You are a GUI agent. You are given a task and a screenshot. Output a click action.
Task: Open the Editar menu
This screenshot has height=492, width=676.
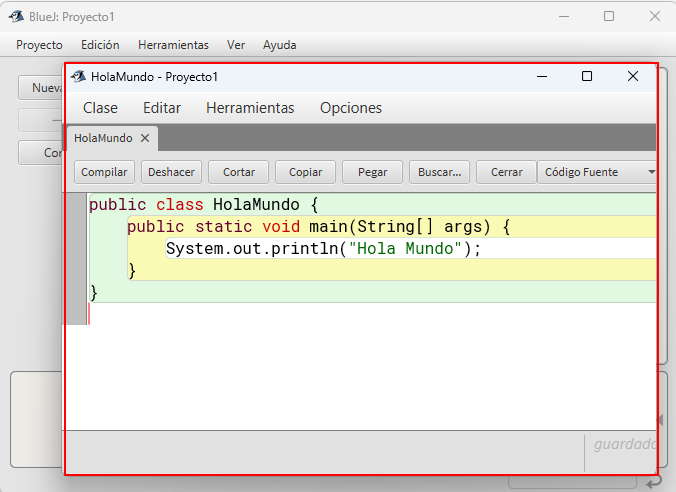[162, 108]
